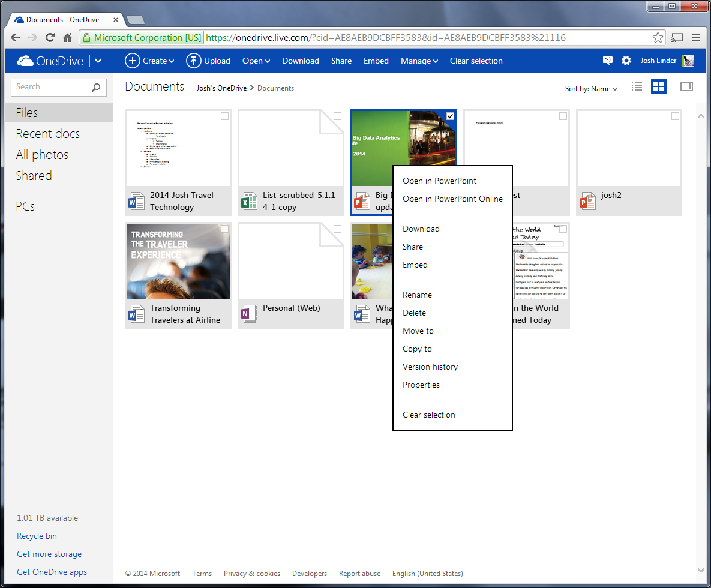The image size is (711, 588).
Task: Click the Upload circle-arrow icon
Action: click(x=194, y=61)
